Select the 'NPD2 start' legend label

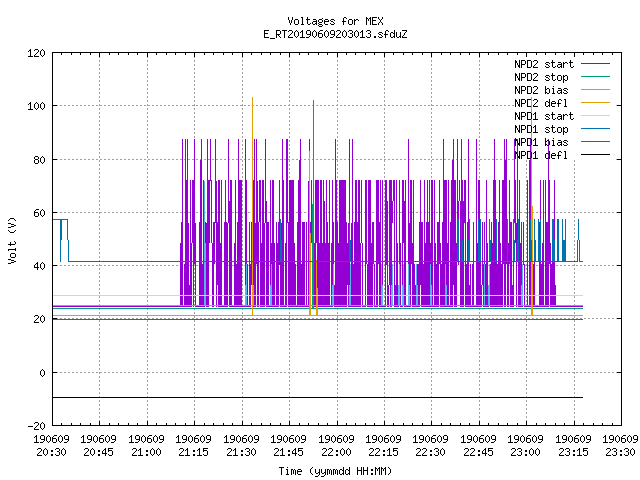pyautogui.click(x=544, y=64)
